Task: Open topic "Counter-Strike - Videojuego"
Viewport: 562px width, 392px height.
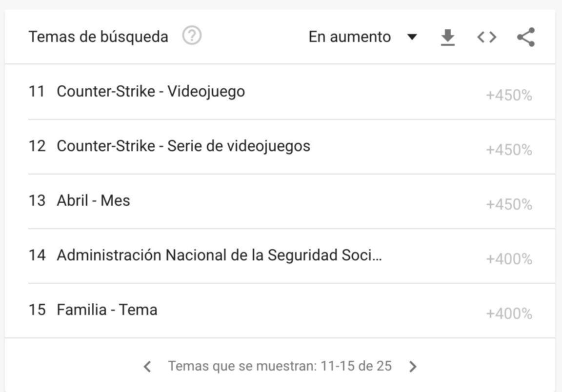Action: click(151, 91)
